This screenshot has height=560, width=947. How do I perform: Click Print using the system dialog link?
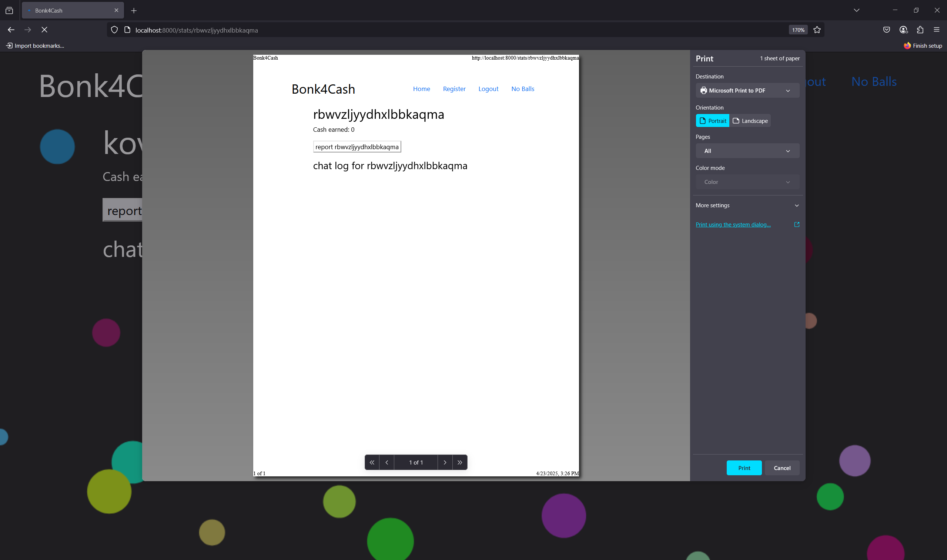pyautogui.click(x=733, y=225)
